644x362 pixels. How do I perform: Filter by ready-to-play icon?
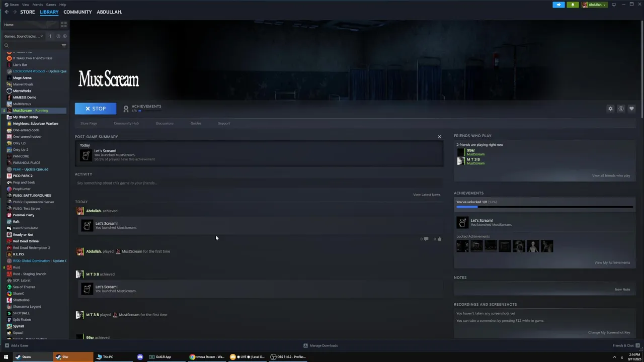[x=64, y=36]
